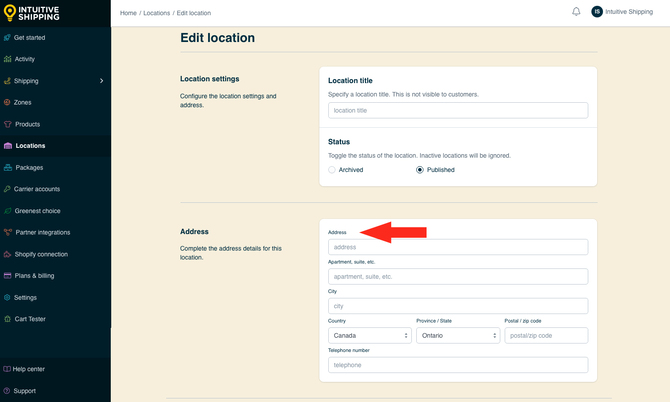Open the Province / State dropdown
Screen dimensions: 670x402
pos(458,335)
